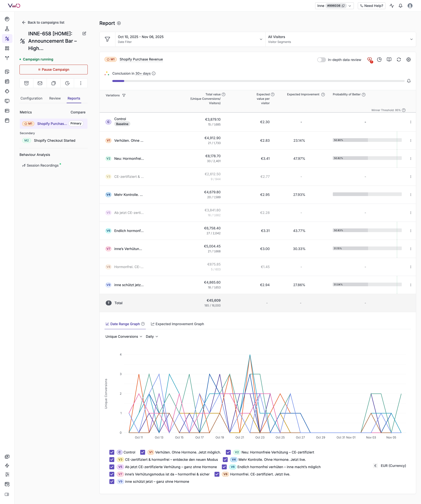Click the variations filter funnel icon
This screenshot has height=504, width=421.
[124, 95]
